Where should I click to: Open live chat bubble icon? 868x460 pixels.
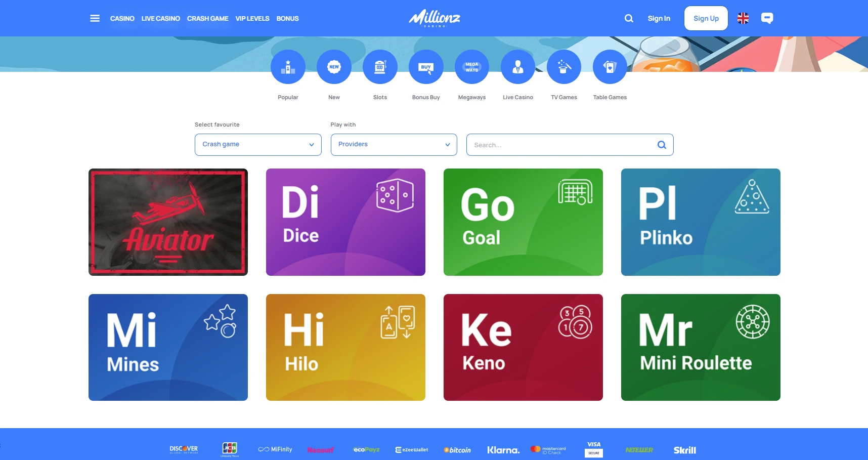coord(767,18)
